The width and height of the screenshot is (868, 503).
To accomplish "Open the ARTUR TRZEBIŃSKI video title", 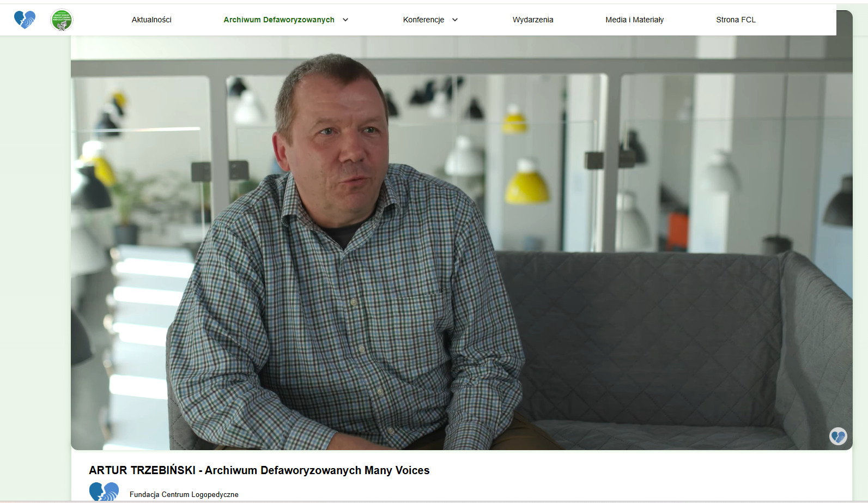I will pyautogui.click(x=259, y=470).
